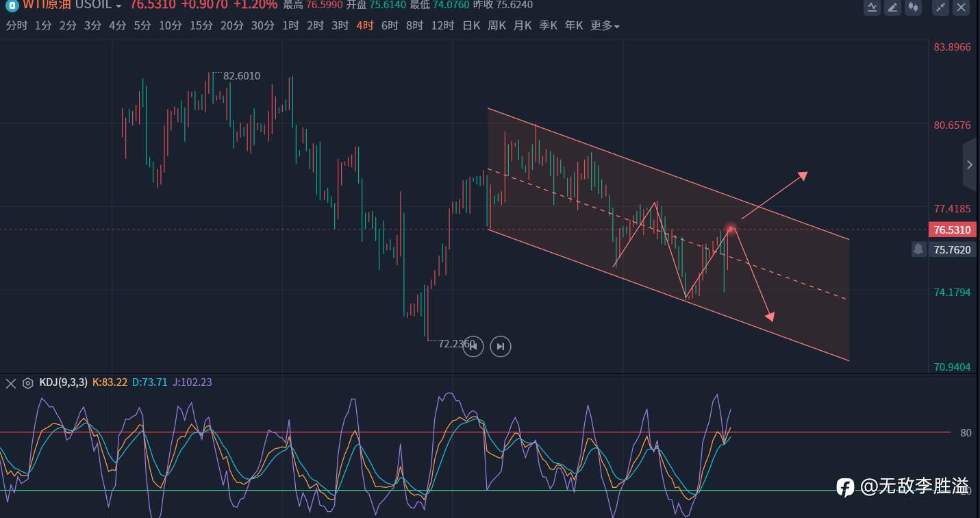980x518 pixels.
Task: Click the K:83.22 value
Action: click(110, 383)
